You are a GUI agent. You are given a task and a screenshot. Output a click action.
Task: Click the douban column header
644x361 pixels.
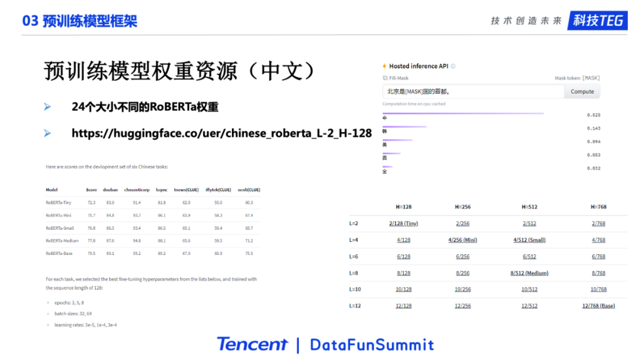[x=110, y=190]
